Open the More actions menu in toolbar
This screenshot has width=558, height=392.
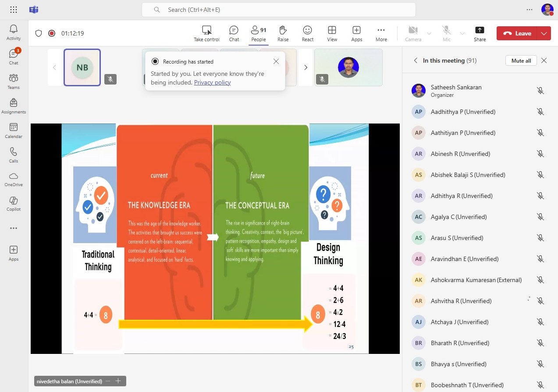pyautogui.click(x=381, y=33)
